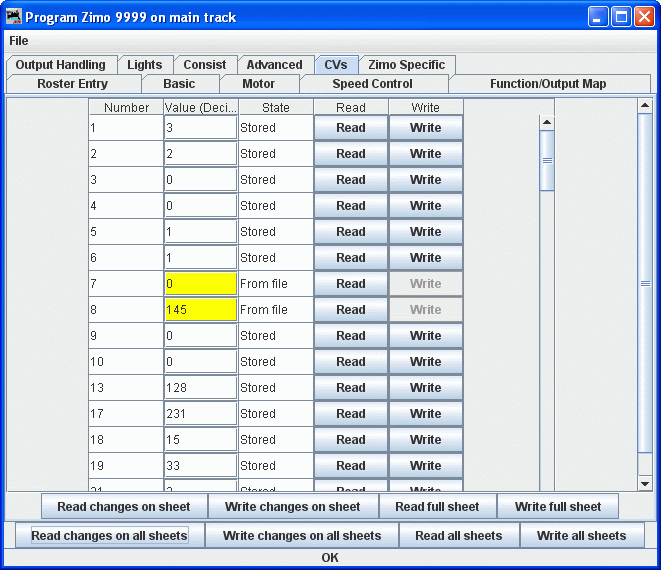Image resolution: width=661 pixels, height=570 pixels.
Task: Open the Speed Control tab
Action: [x=372, y=84]
